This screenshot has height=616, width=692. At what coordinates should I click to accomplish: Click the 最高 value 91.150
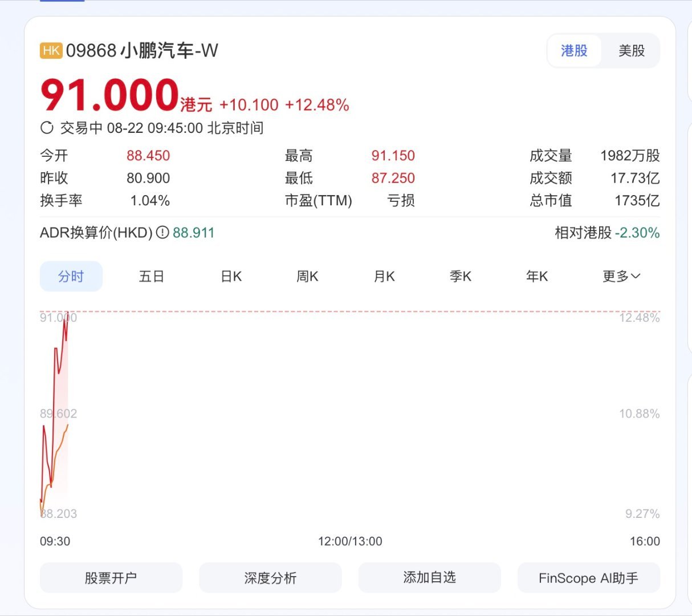(393, 156)
